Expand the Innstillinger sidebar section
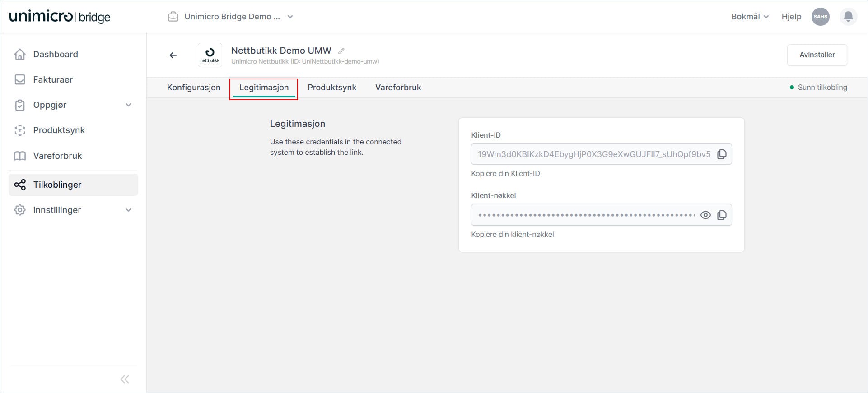This screenshot has height=393, width=868. coord(128,210)
